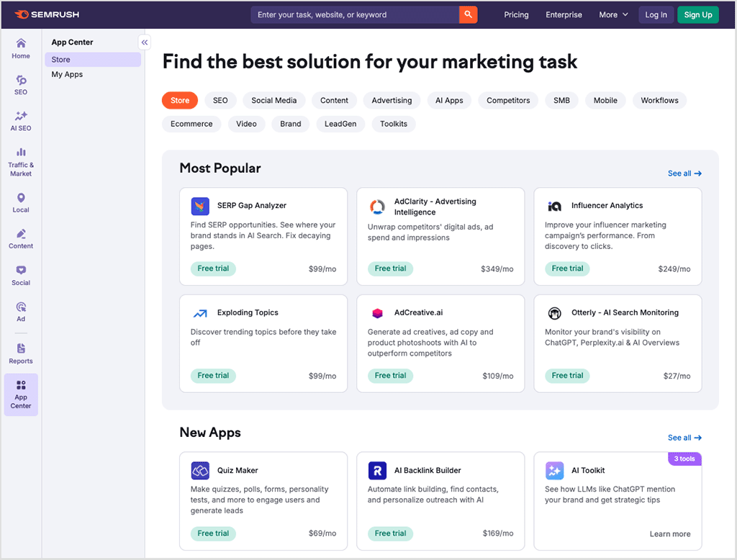This screenshot has width=737, height=560.
Task: Select the Store category pill
Action: 180,101
